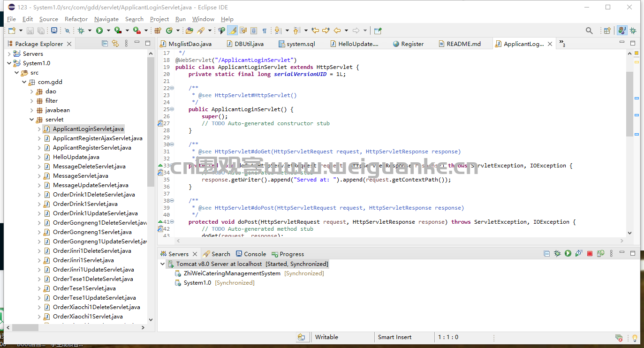This screenshot has height=348, width=644.
Task: Click the Search flashlight icon in toolbar
Action: click(201, 30)
